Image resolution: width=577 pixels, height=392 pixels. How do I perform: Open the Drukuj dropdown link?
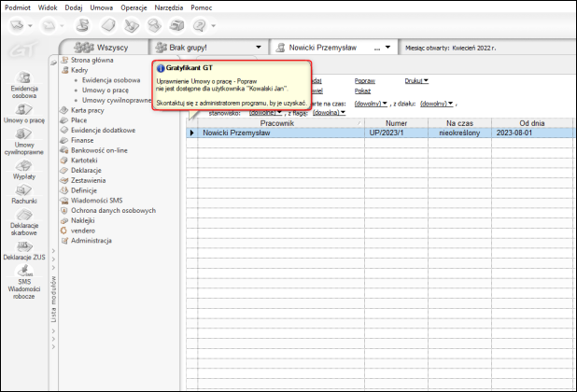[x=416, y=81]
